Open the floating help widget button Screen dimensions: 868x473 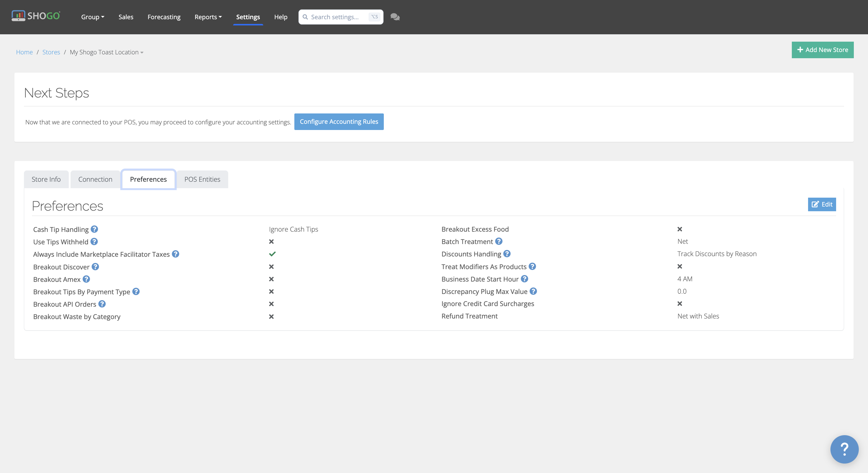[844, 449]
